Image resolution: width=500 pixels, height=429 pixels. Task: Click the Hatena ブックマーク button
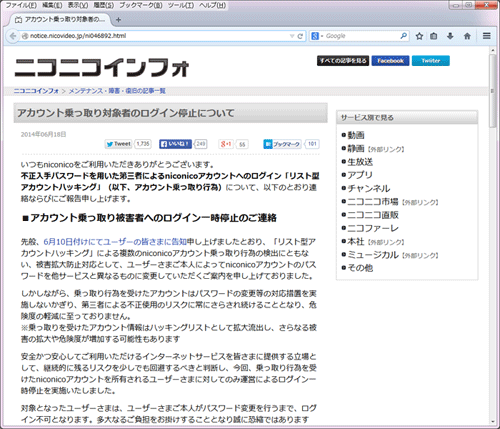(x=282, y=144)
